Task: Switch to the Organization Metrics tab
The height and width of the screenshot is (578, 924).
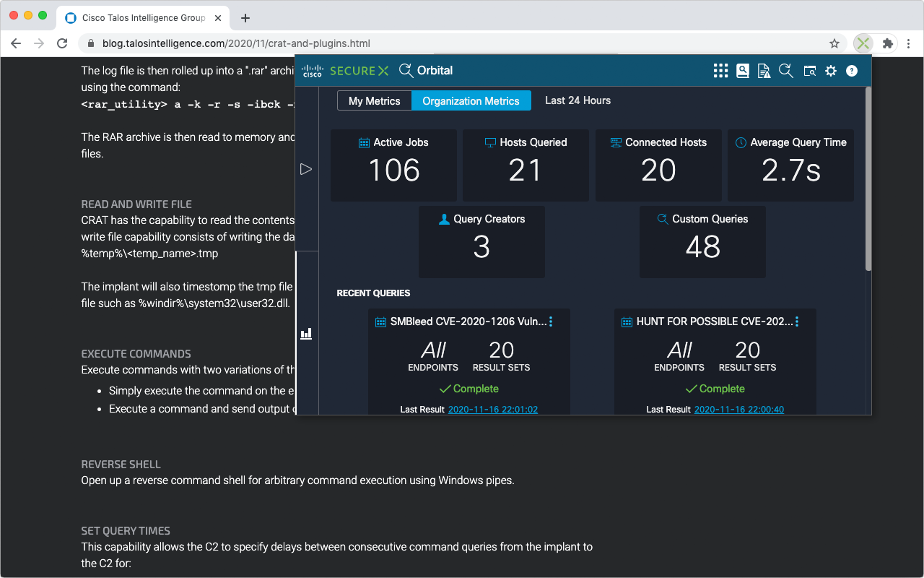Action: point(471,100)
